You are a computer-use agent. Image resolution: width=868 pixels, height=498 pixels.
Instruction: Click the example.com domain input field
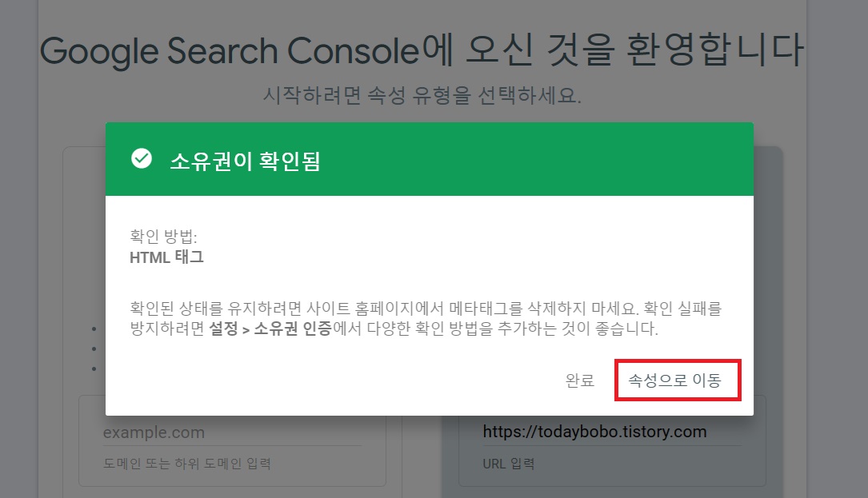[x=232, y=432]
